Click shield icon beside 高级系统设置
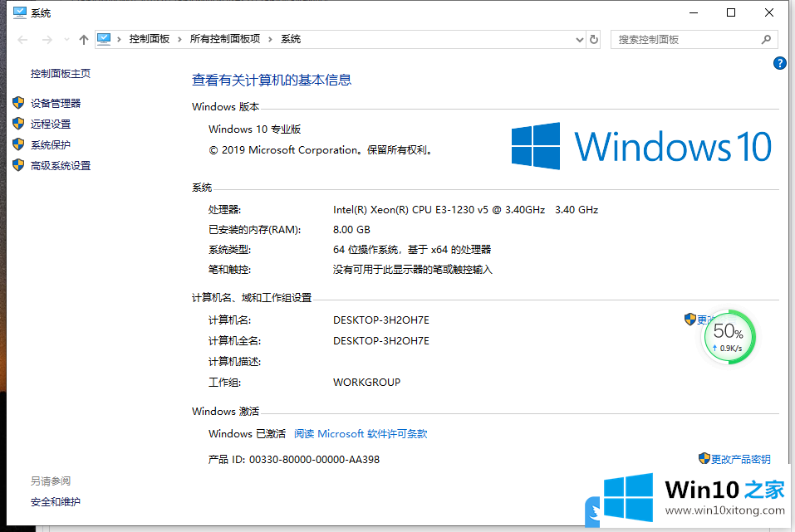This screenshot has width=795, height=532. [18, 165]
